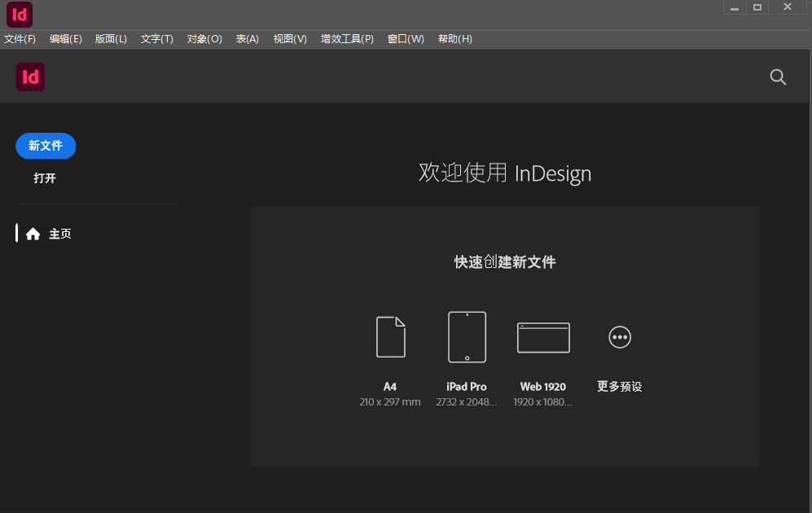Screen dimensions: 812x513
Task: Click the Home icon beside 主页
Action: [x=33, y=233]
